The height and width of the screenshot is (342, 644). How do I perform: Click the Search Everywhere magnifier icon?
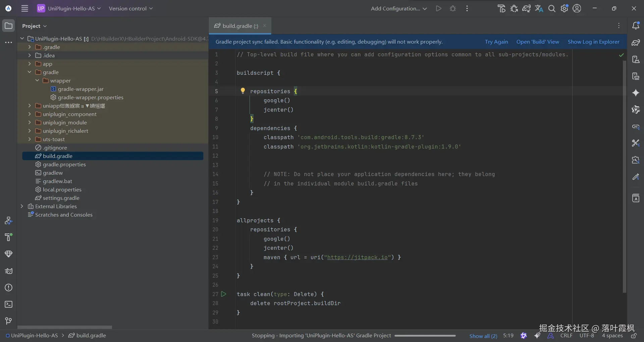click(x=552, y=8)
